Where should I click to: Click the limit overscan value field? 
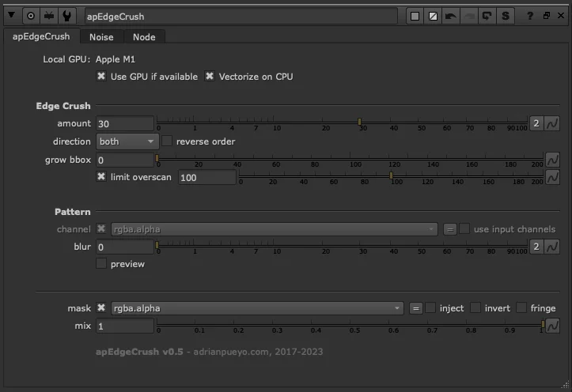(206, 177)
